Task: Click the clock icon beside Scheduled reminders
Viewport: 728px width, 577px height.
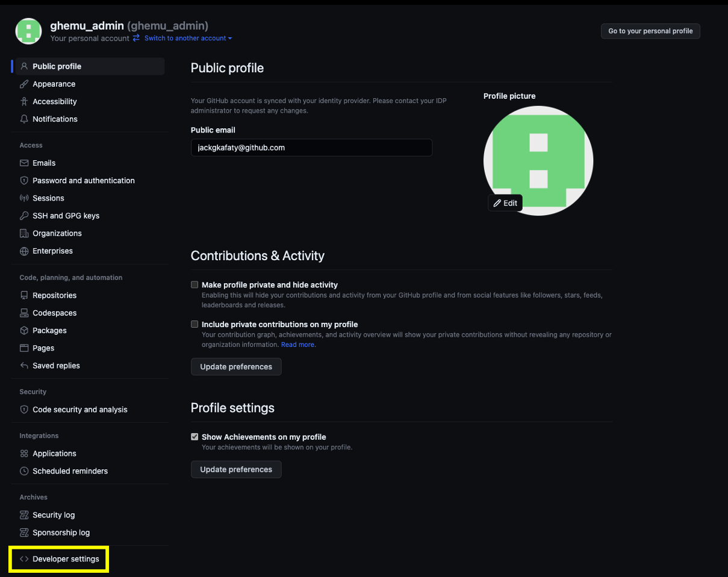Action: coord(24,470)
